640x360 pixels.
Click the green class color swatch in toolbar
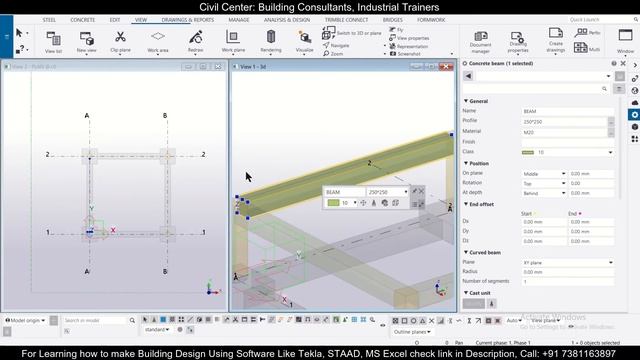[x=333, y=203]
